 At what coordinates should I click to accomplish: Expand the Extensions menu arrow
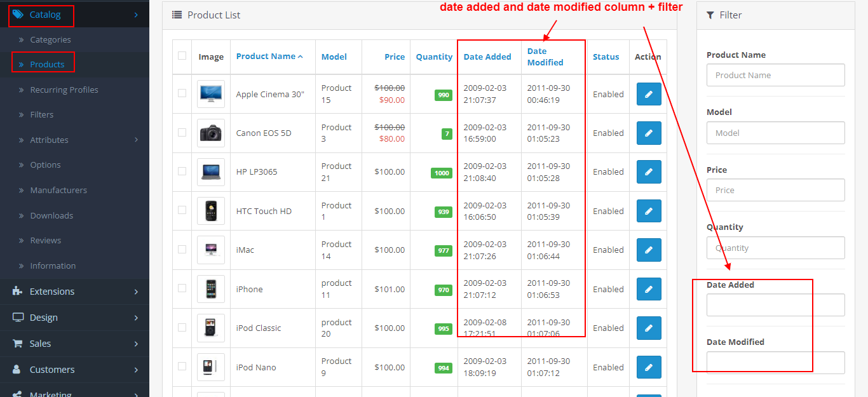[x=136, y=292]
